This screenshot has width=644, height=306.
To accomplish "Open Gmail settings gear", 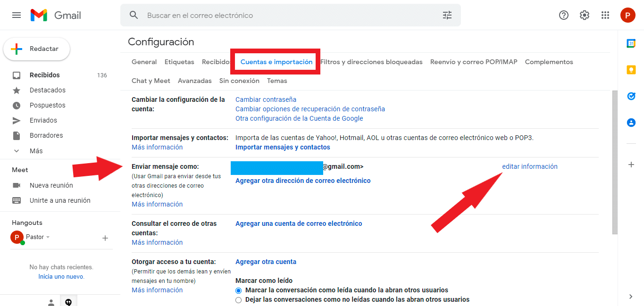I will pos(585,15).
